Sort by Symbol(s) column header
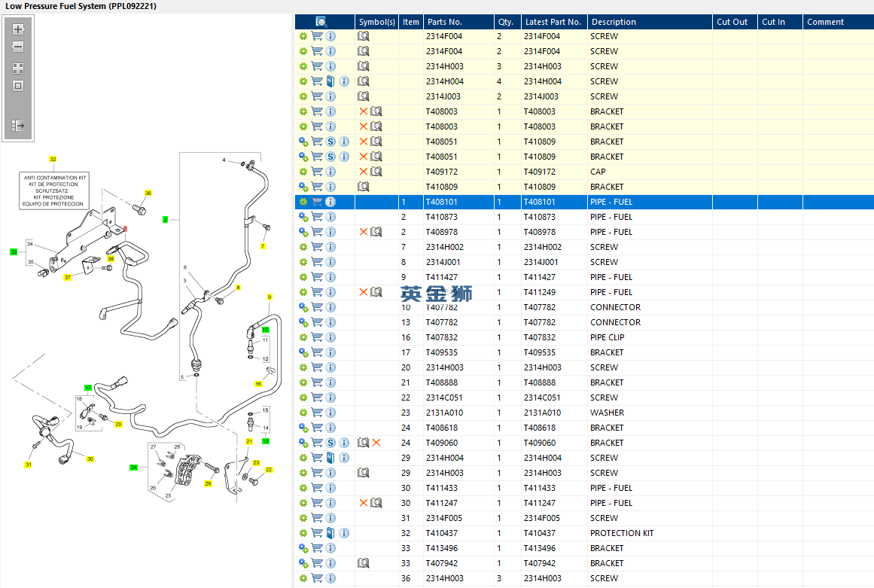Screen dimensions: 874x588 377,22
